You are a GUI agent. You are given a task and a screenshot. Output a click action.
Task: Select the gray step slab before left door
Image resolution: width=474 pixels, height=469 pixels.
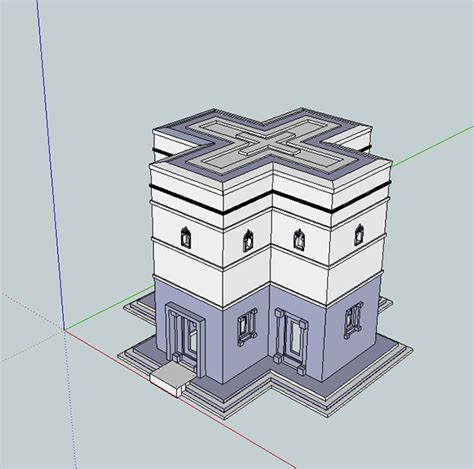click(172, 379)
